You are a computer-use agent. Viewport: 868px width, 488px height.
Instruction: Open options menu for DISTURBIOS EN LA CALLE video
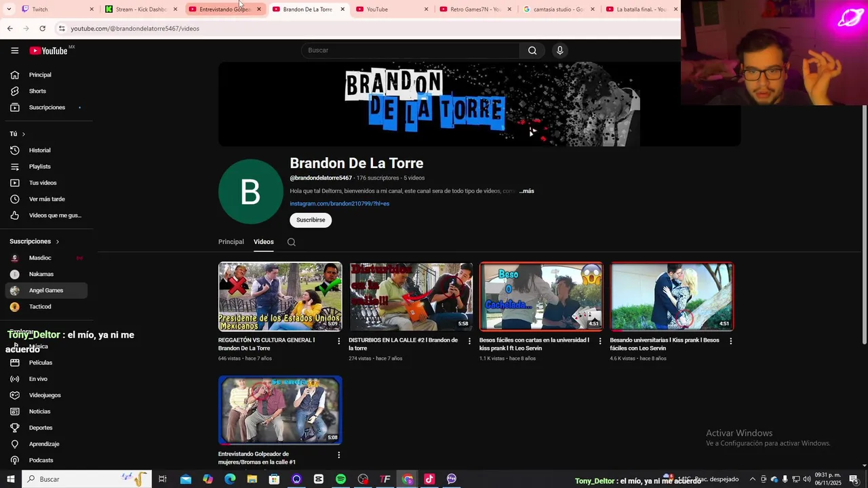pyautogui.click(x=469, y=341)
